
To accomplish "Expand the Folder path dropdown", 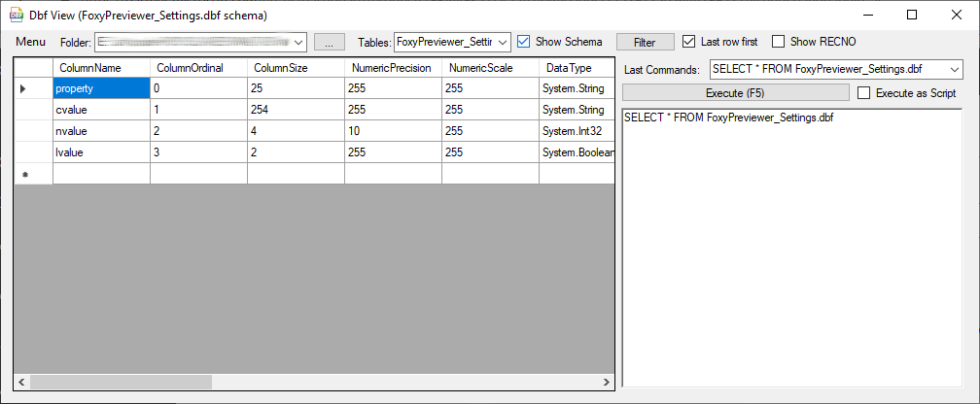I will coord(298,43).
